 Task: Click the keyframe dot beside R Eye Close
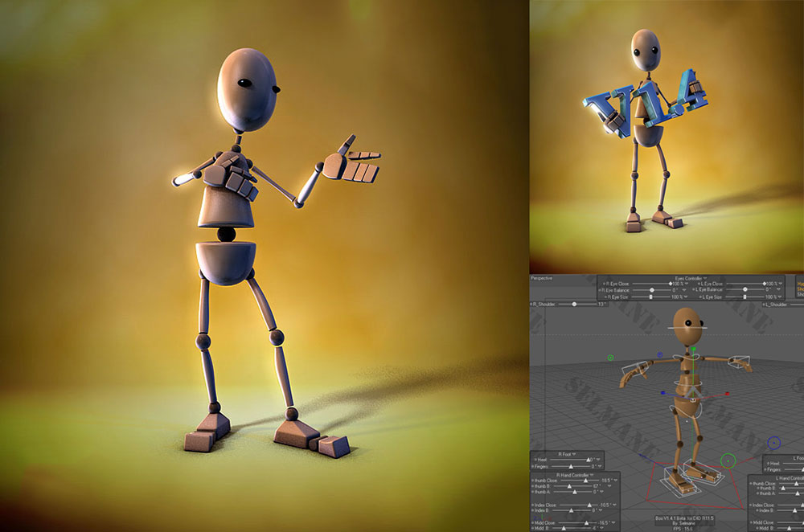tap(604, 282)
